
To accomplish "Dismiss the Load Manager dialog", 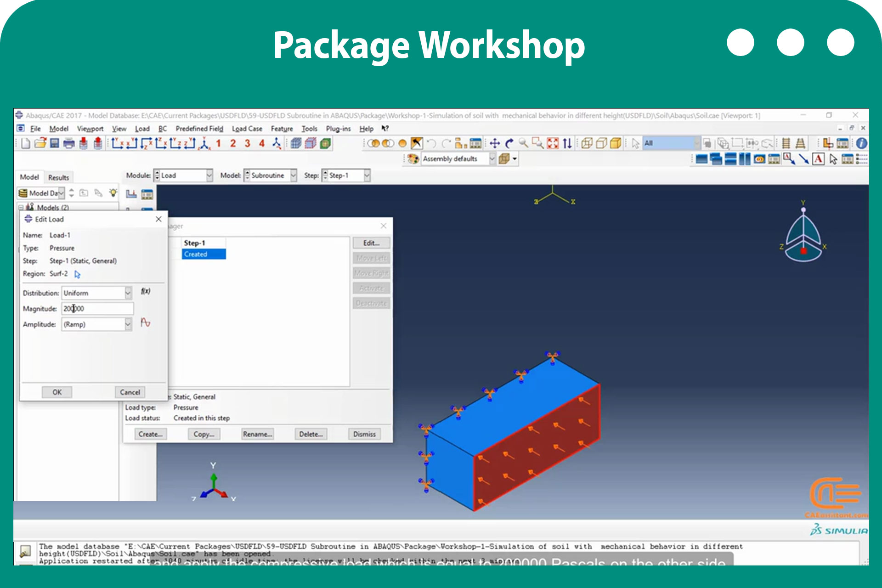I will click(364, 434).
